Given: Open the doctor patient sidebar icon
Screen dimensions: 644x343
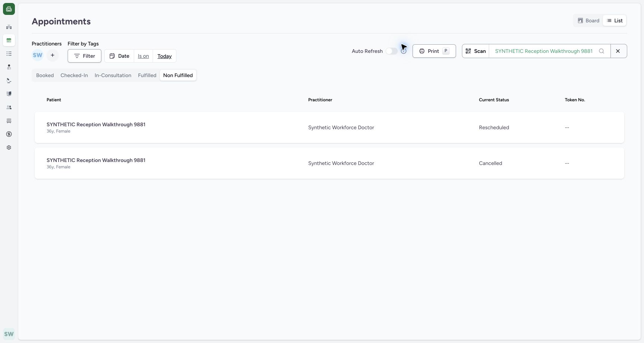Looking at the screenshot, I should click(x=9, y=67).
